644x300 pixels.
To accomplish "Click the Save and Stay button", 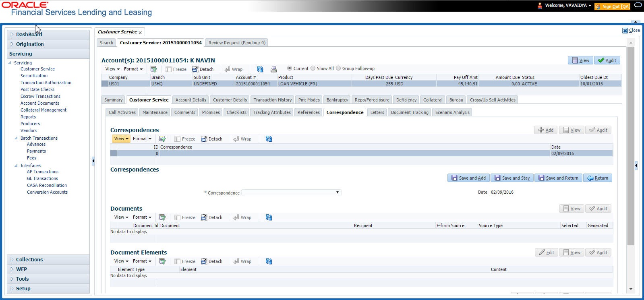I will pos(512,178).
